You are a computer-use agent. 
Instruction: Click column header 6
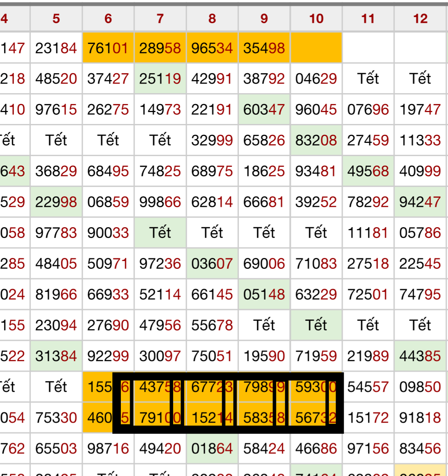coord(108,18)
